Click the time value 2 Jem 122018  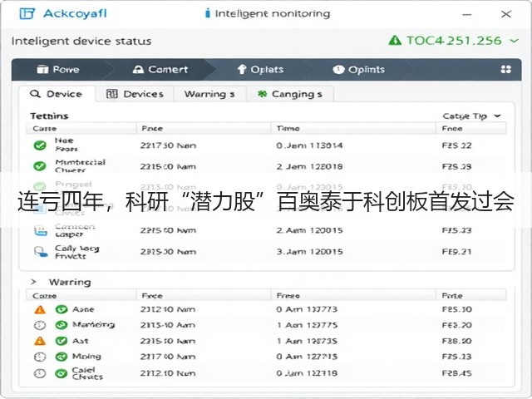tap(309, 166)
